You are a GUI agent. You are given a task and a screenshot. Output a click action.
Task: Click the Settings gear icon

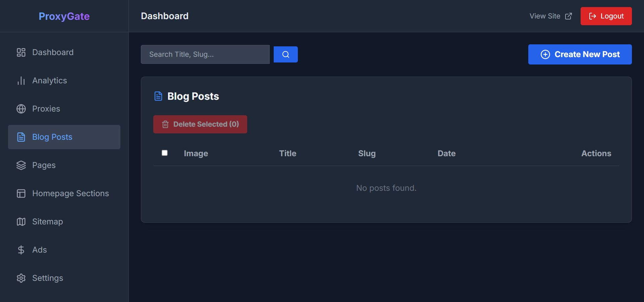point(21,278)
